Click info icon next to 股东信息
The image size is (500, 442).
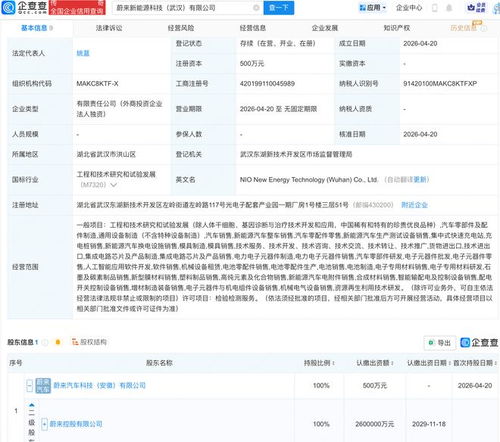pyautogui.click(x=45, y=342)
